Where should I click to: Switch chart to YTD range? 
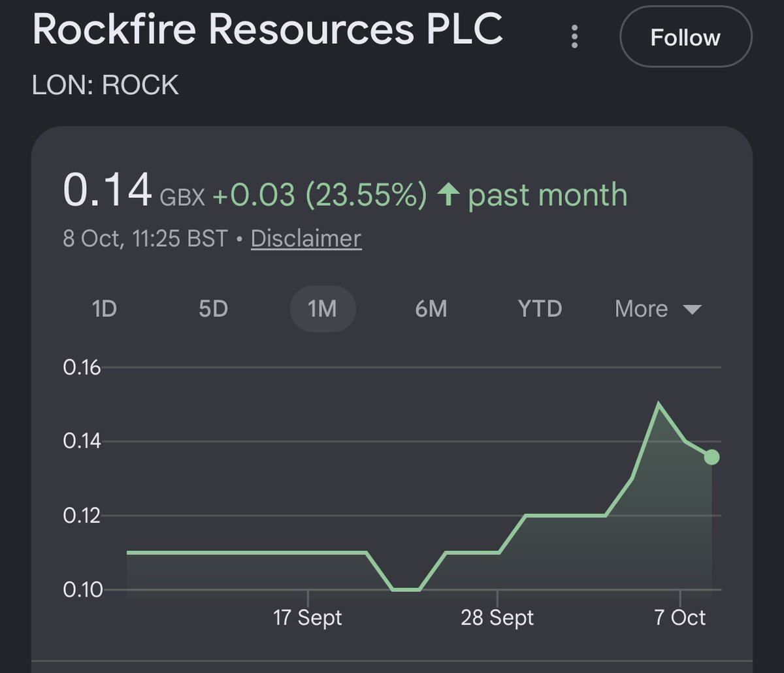(x=540, y=308)
